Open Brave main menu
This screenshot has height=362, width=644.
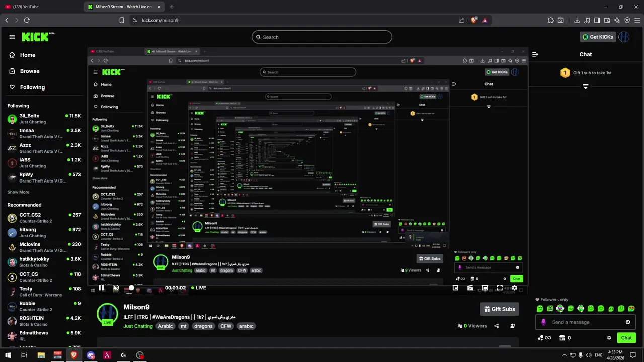[637, 20]
